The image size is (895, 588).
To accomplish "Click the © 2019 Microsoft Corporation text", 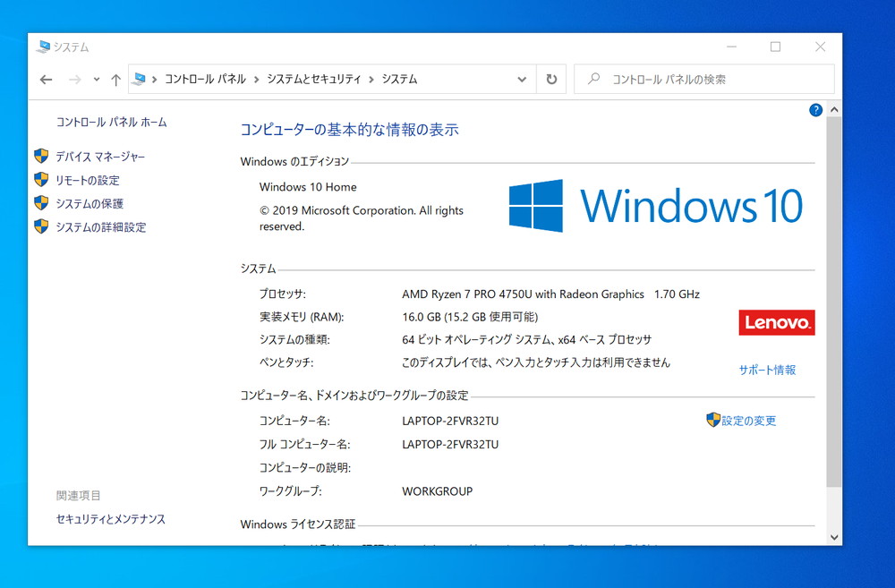I will [x=362, y=218].
